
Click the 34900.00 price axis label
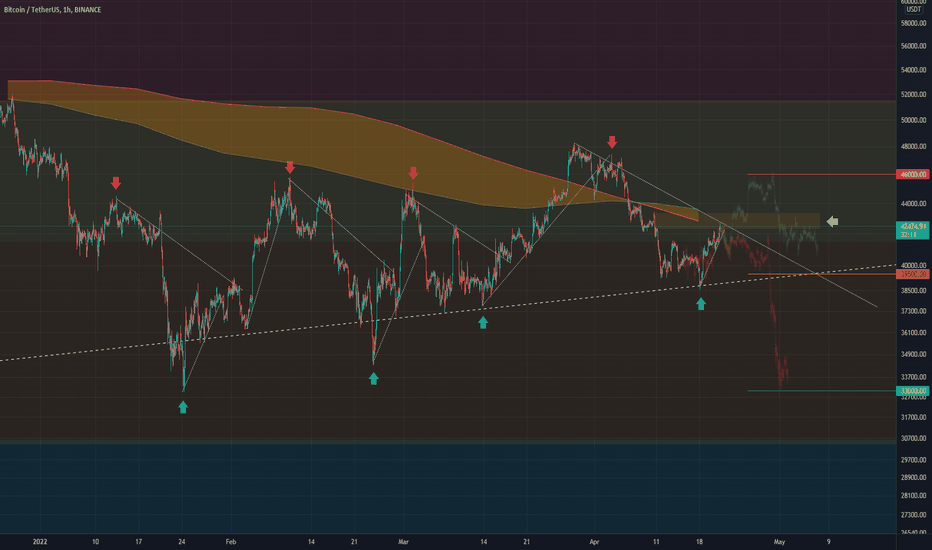(x=914, y=354)
